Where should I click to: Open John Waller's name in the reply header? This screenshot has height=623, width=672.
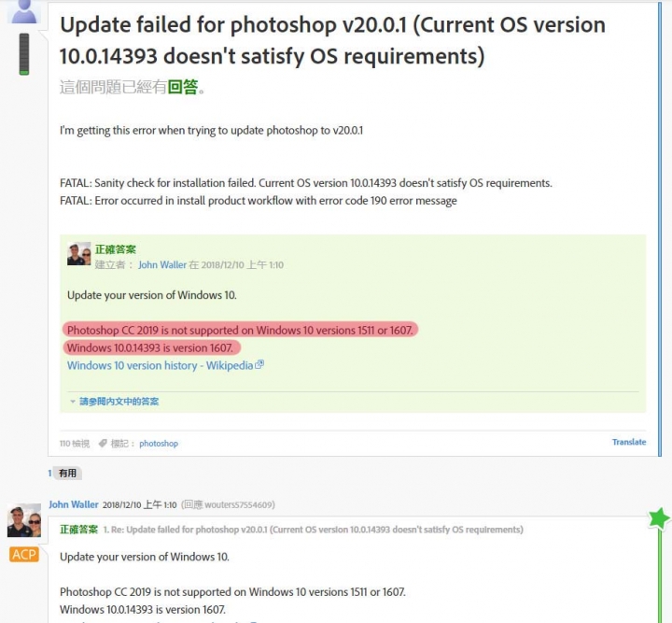[74, 504]
